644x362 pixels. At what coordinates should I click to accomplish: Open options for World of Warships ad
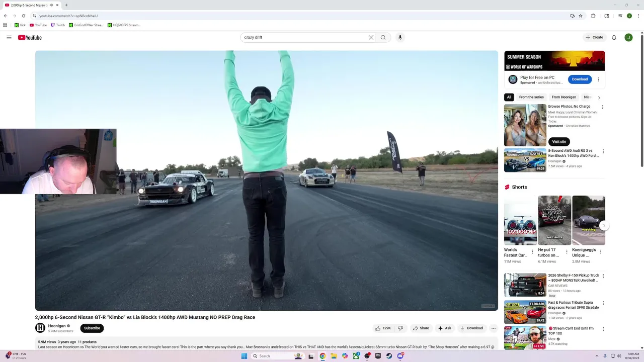[x=598, y=79]
